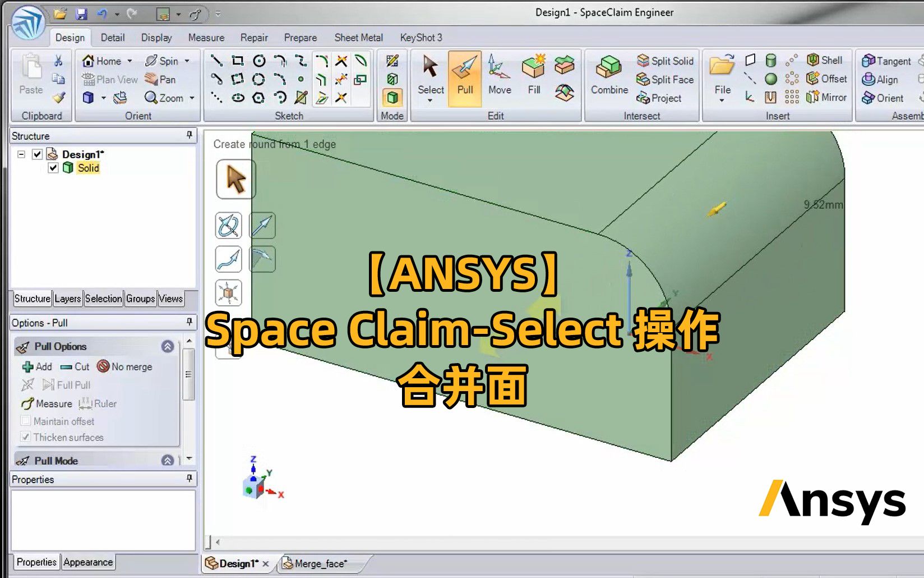Viewport: 924px width, 578px height.
Task: Click the Align assembly tool
Action: click(880, 79)
